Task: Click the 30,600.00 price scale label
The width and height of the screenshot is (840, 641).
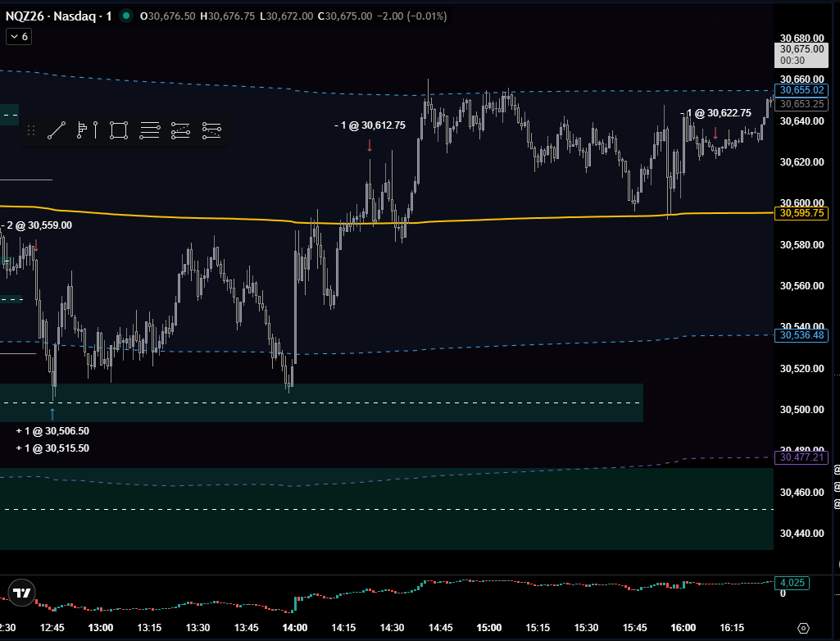Action: click(802, 202)
